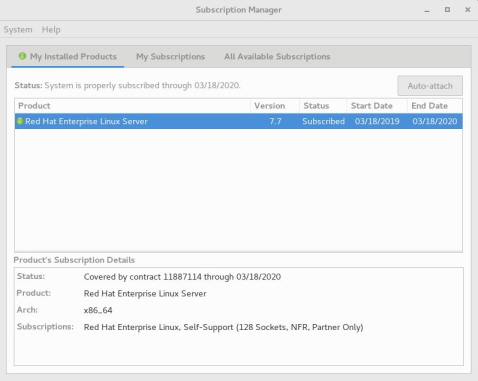
Task: Click 'Covered by contract 11887114' text
Action: (182, 277)
